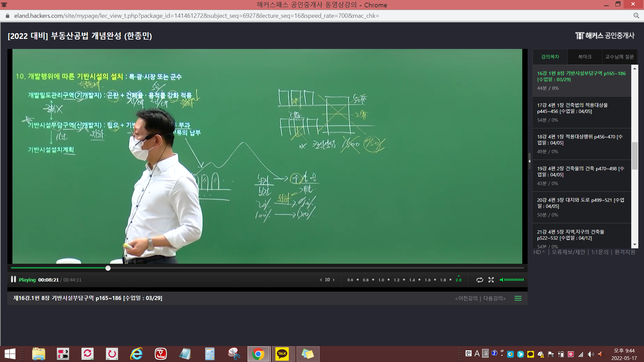Open KakaoTalk from the taskbar
644x362 pixels.
pos(282,354)
